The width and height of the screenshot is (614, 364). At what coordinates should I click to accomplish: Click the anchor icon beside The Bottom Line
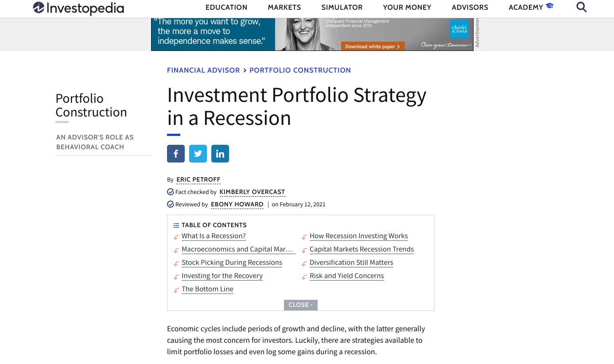[175, 290]
